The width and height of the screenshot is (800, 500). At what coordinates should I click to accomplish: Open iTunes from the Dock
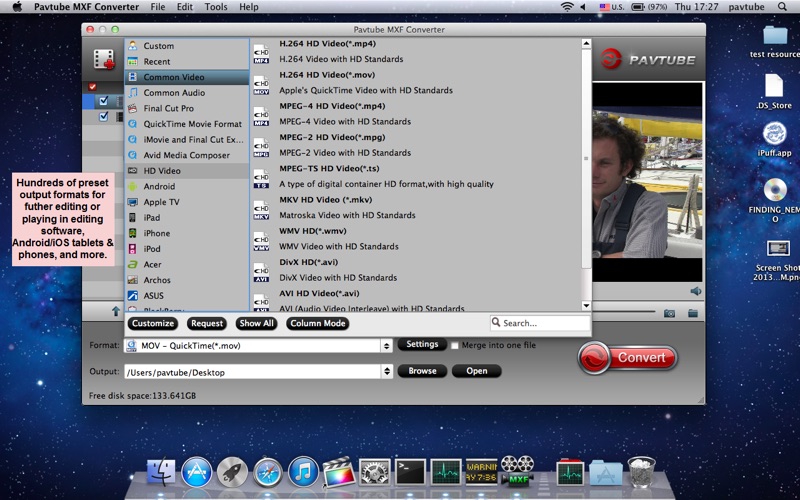[x=303, y=471]
